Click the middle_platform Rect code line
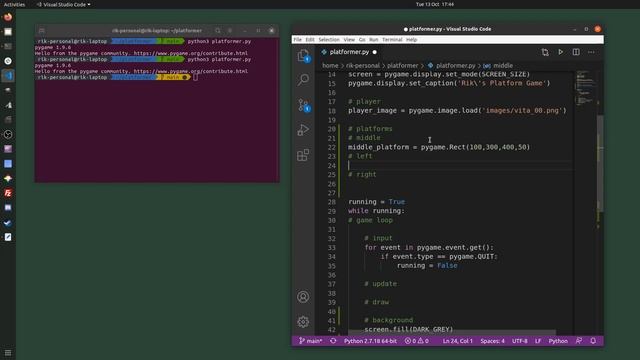640x360 pixels. pyautogui.click(x=439, y=147)
